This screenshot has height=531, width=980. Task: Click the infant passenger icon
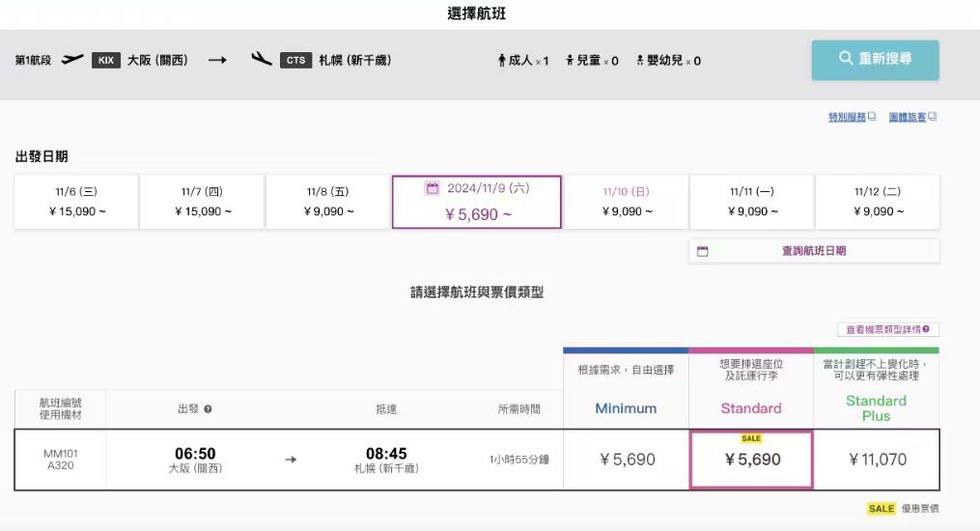639,61
